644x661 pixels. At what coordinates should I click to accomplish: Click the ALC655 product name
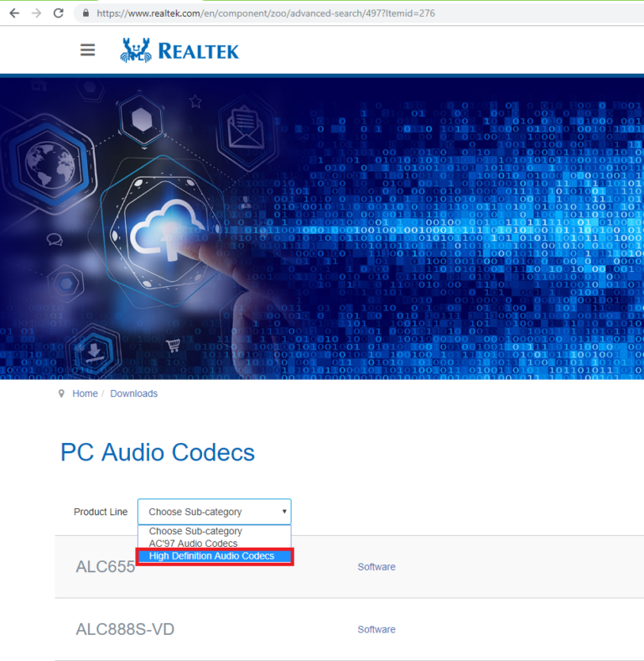[x=106, y=567]
